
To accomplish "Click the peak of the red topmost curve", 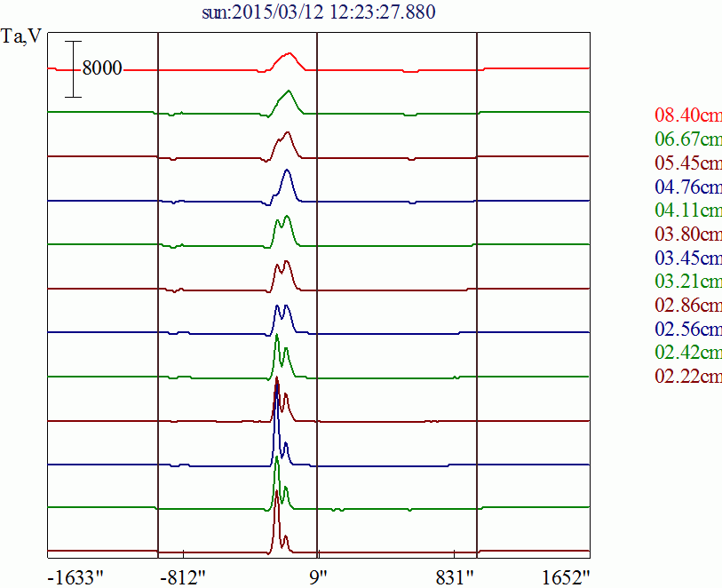I will (290, 53).
